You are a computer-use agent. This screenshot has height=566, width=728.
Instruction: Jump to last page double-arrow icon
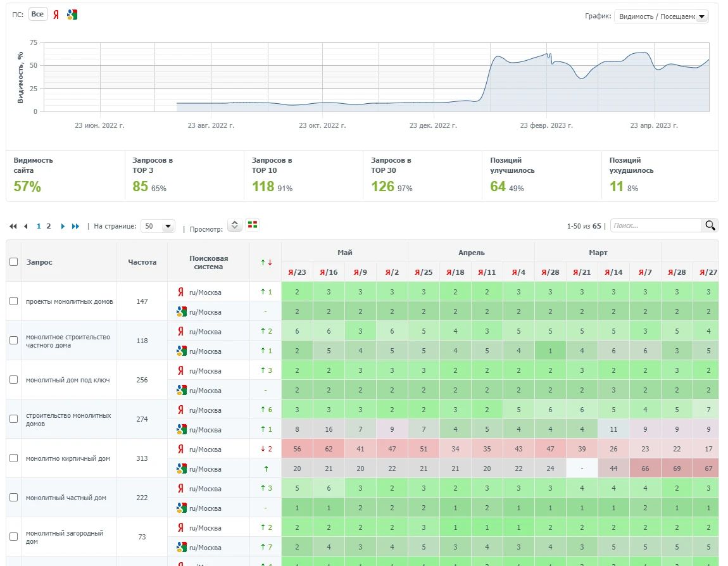tap(75, 226)
